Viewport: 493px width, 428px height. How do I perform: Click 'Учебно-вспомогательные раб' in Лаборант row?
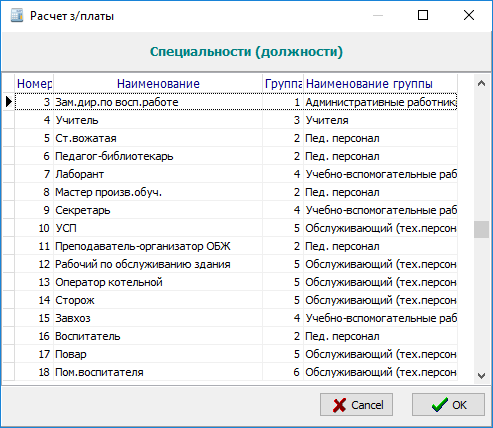click(380, 174)
